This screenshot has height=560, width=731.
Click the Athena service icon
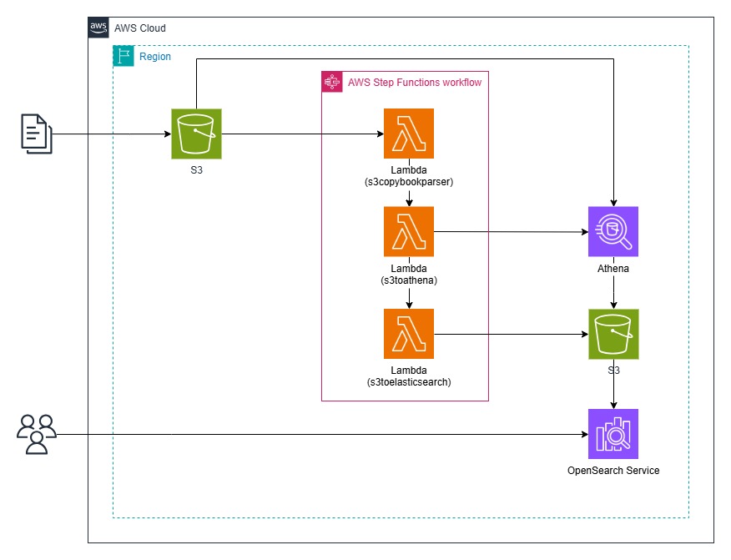613,232
